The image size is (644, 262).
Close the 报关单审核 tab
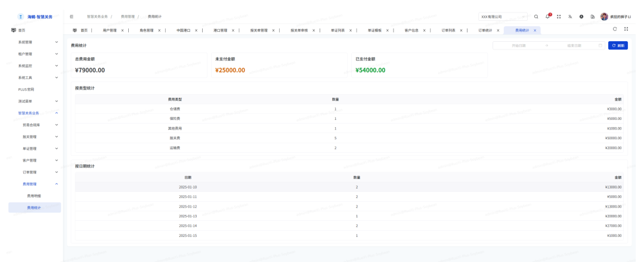(x=314, y=30)
